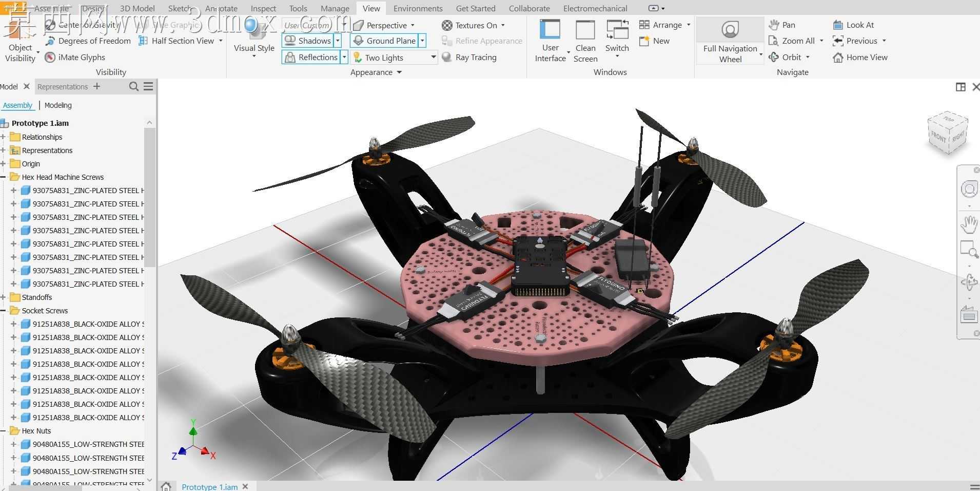
Task: Open the Perspective projection dropdown
Action: click(x=413, y=25)
